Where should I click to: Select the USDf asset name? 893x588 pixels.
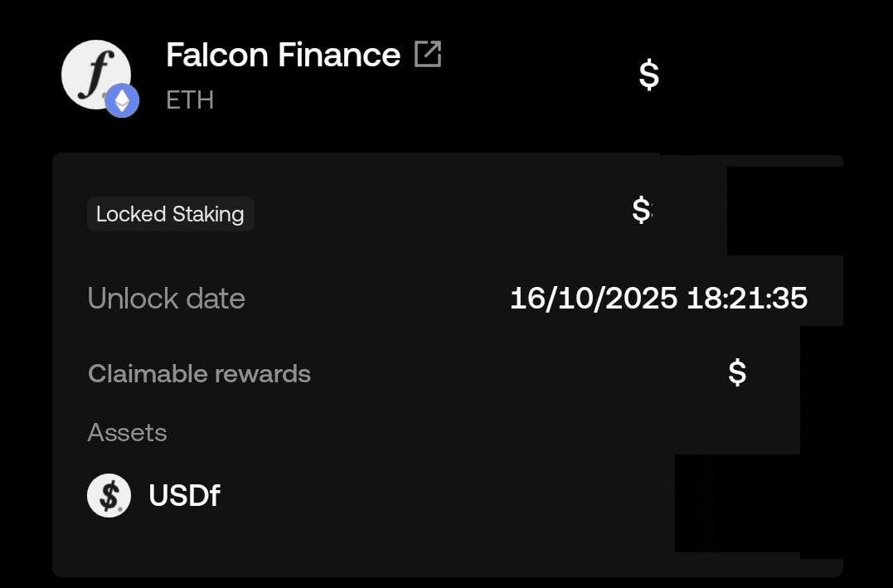point(184,495)
